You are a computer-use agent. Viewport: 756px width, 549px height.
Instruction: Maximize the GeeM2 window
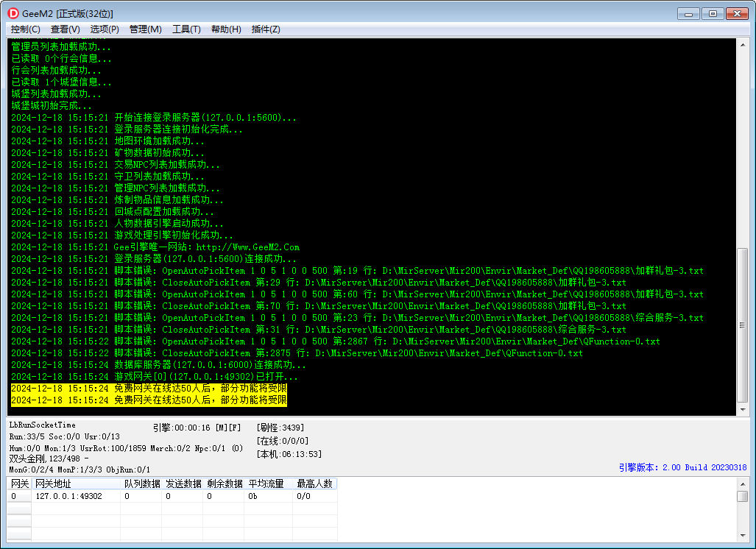713,14
